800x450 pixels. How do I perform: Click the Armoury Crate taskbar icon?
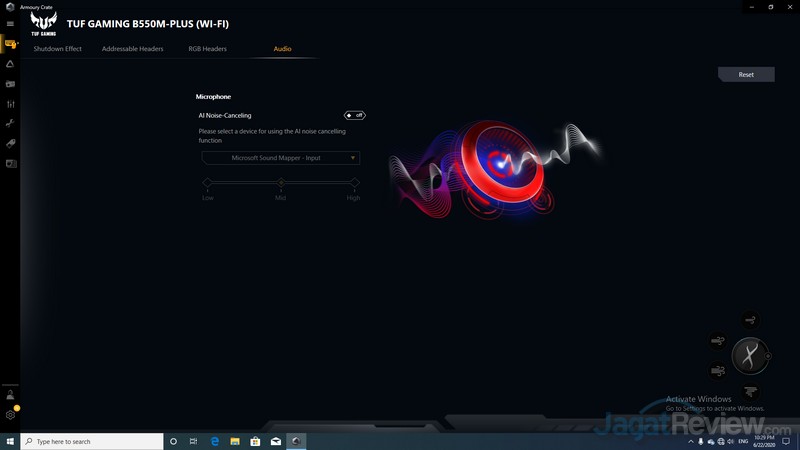(x=296, y=441)
